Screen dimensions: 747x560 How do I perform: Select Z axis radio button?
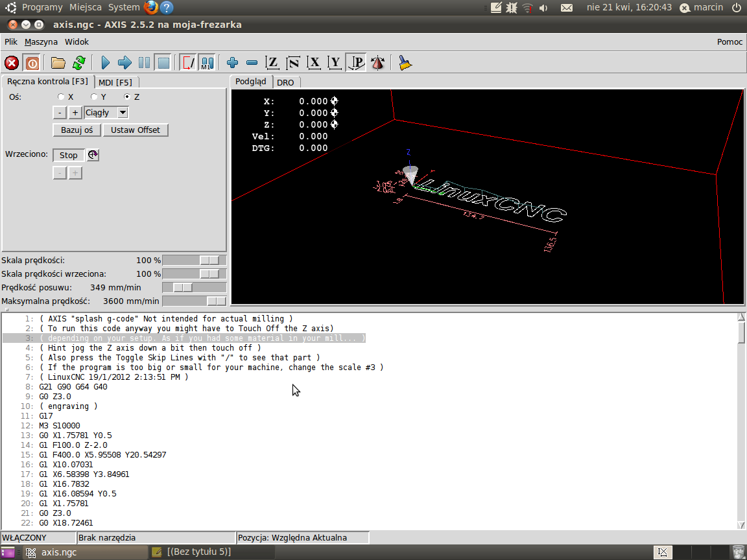pos(126,97)
